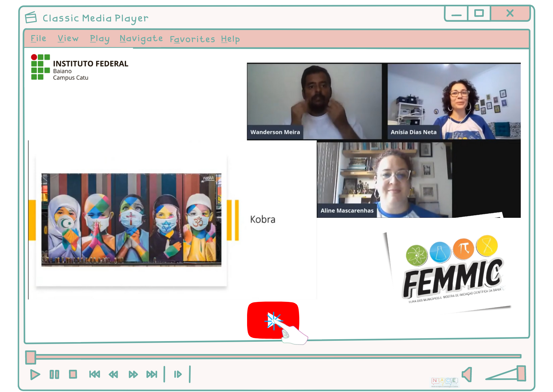
Task: Skip to next track icon
Action: (x=152, y=375)
